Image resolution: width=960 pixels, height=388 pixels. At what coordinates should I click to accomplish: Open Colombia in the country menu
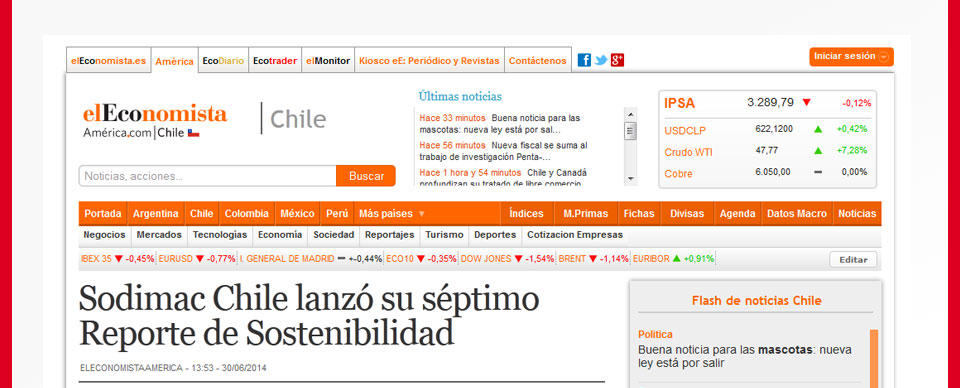tap(247, 214)
